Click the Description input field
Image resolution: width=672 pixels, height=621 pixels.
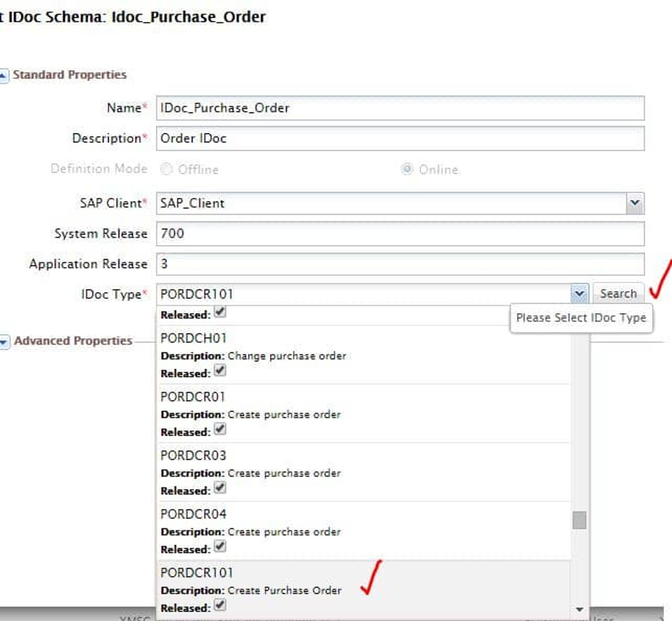coord(400,138)
